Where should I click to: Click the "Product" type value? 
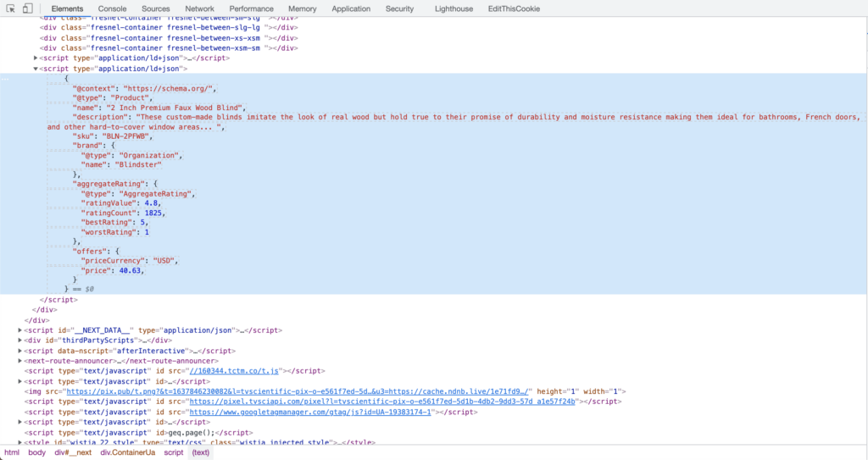pos(130,98)
